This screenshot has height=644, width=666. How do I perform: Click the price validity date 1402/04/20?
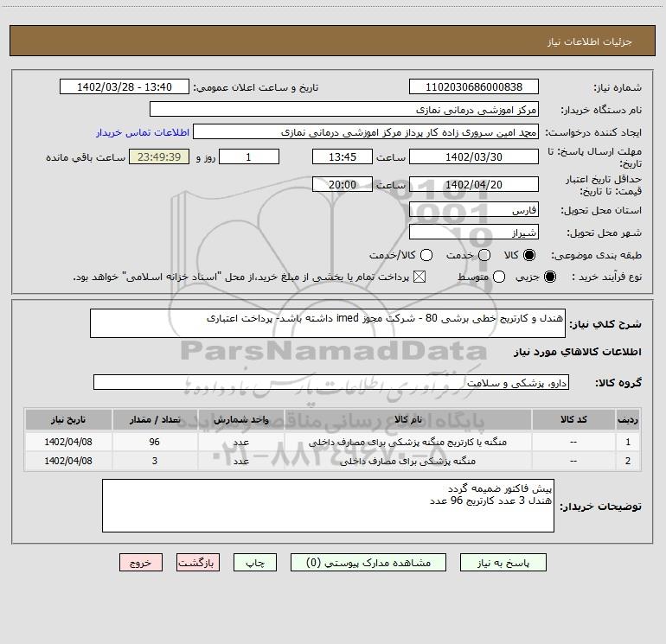pyautogui.click(x=474, y=184)
